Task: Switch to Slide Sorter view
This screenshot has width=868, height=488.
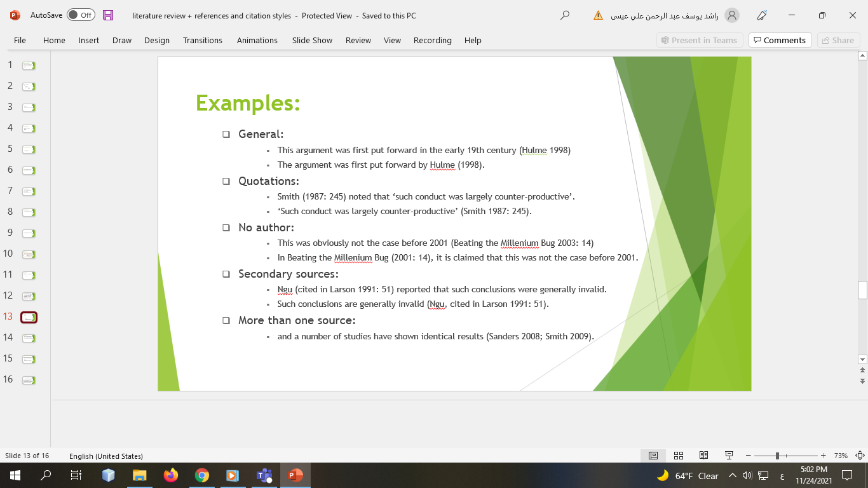Action: [x=678, y=455]
